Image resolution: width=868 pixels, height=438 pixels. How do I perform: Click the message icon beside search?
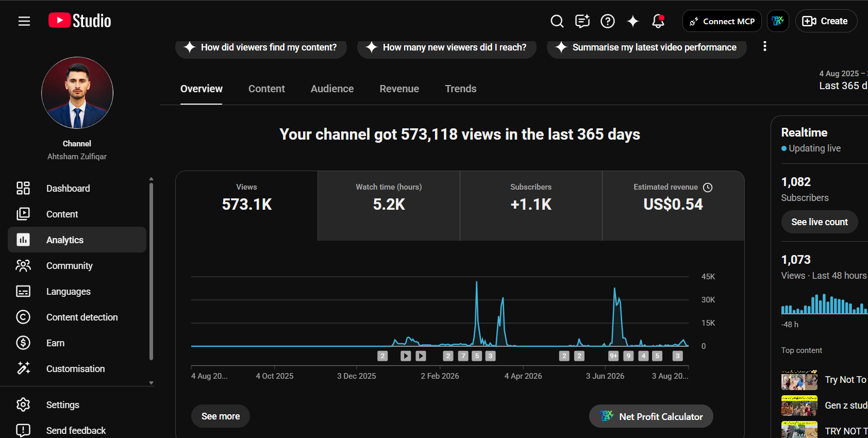coord(582,21)
